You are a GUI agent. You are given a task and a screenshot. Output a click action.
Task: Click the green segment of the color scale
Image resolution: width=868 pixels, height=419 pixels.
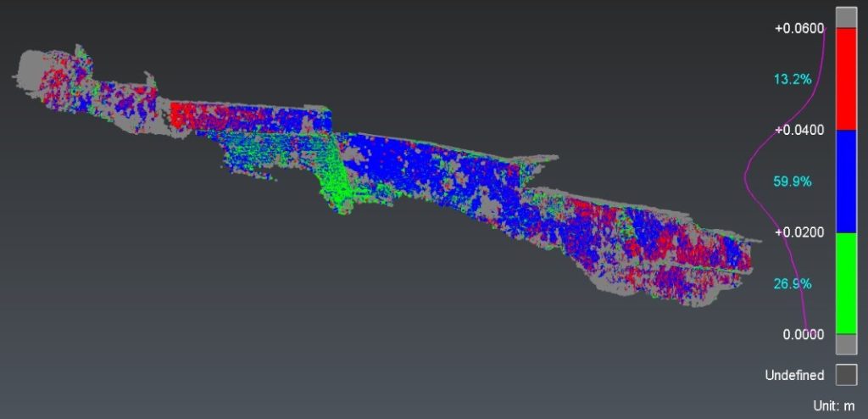(x=846, y=283)
